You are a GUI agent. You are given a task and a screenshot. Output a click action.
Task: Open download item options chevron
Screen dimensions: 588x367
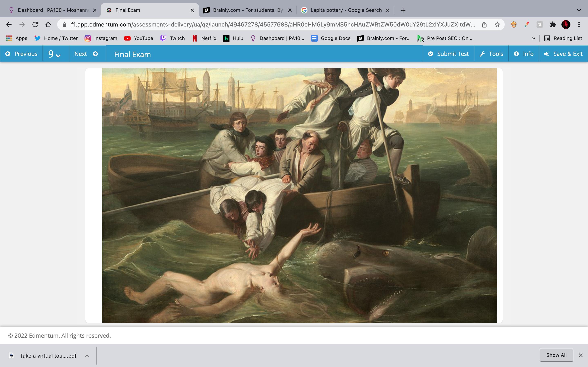[87, 356]
